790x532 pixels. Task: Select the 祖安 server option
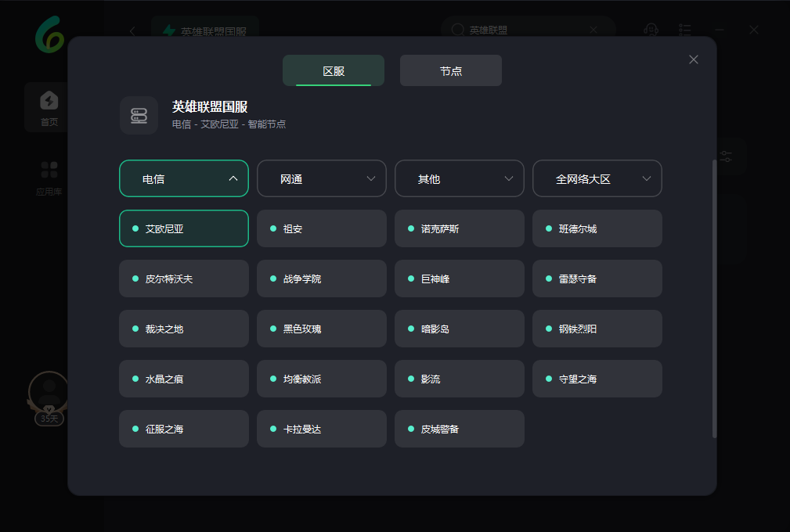(x=322, y=228)
